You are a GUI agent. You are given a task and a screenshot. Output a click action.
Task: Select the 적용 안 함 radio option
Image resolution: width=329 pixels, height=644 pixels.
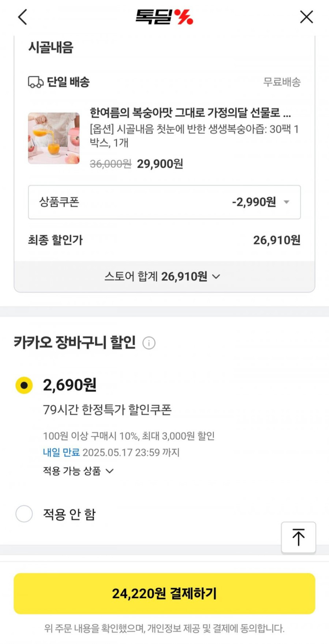pos(24,514)
